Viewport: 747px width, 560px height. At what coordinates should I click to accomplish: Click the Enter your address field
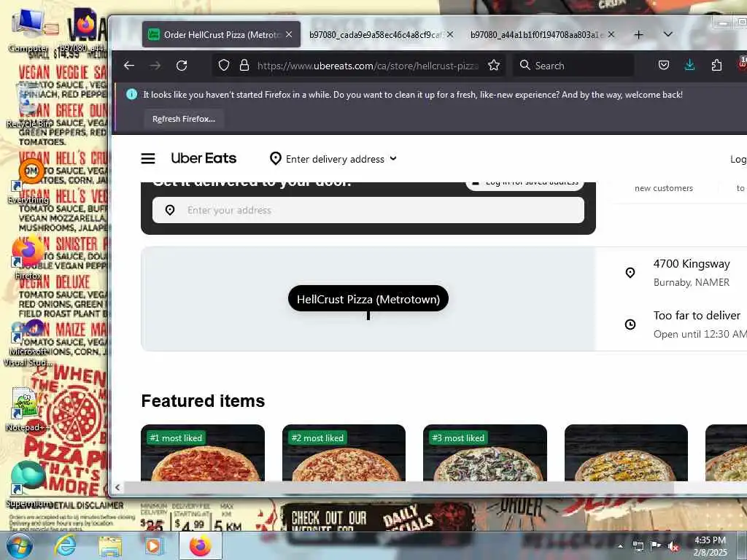point(368,210)
